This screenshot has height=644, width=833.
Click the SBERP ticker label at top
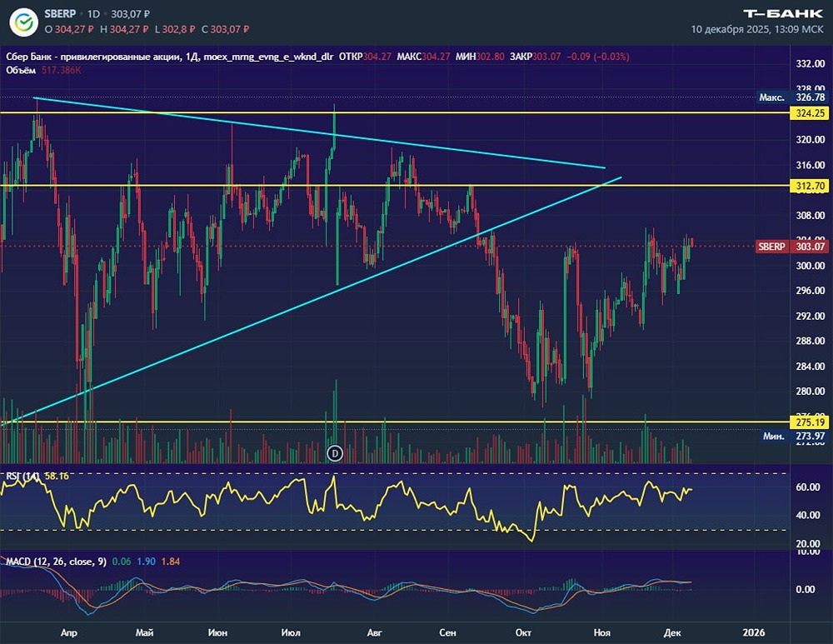(x=60, y=14)
